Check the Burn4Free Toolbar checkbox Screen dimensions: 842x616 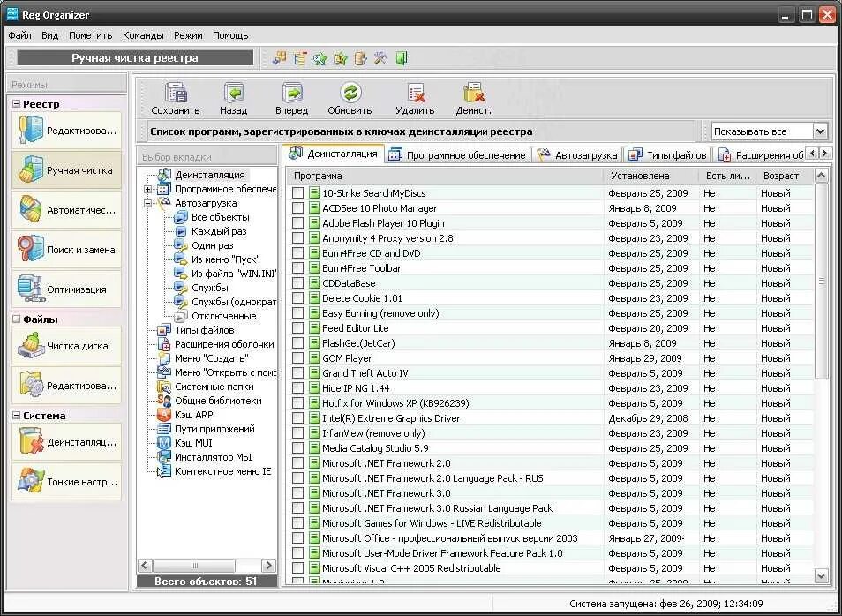tap(298, 268)
